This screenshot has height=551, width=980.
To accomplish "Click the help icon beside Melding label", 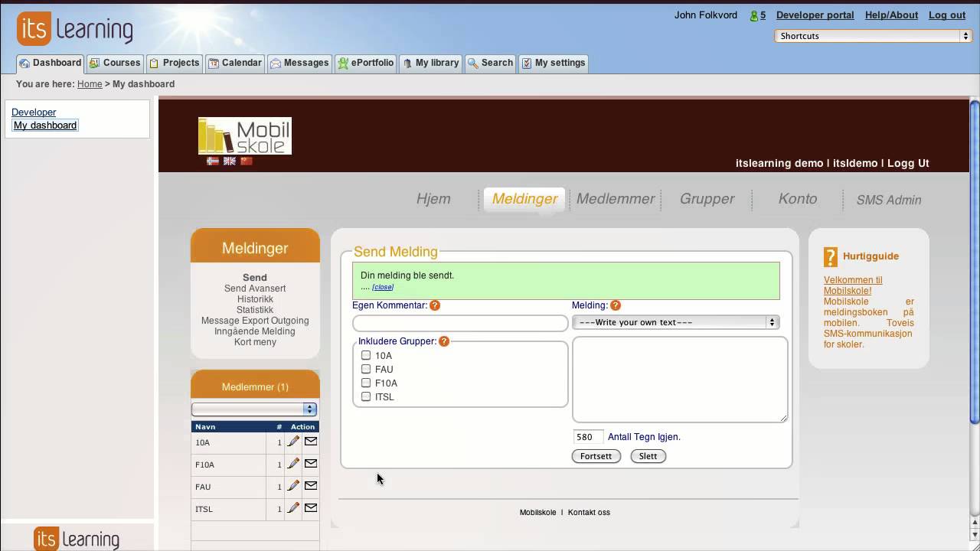I will click(x=616, y=305).
